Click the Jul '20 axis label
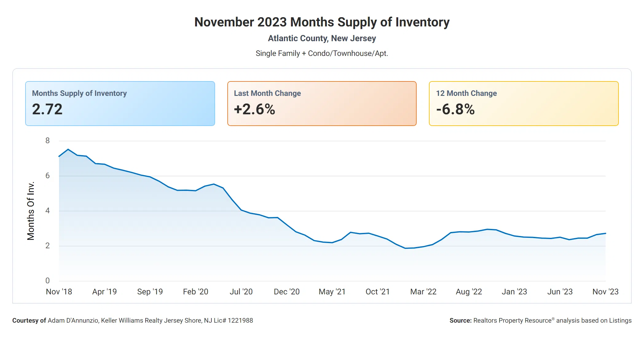Viewport: 644px width, 338px height. (241, 292)
